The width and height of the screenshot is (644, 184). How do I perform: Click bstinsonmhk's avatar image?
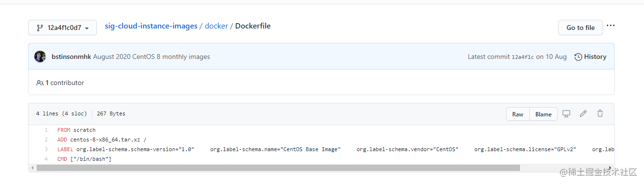40,57
